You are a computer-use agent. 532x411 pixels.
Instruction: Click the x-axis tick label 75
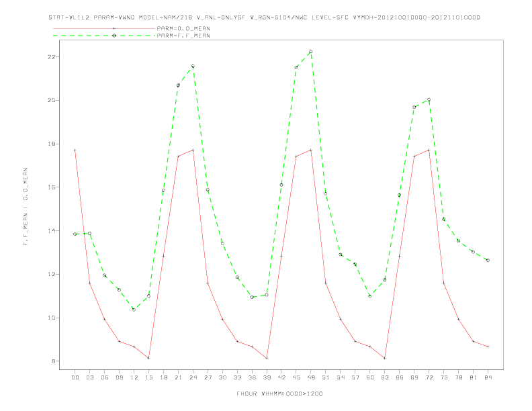click(444, 377)
